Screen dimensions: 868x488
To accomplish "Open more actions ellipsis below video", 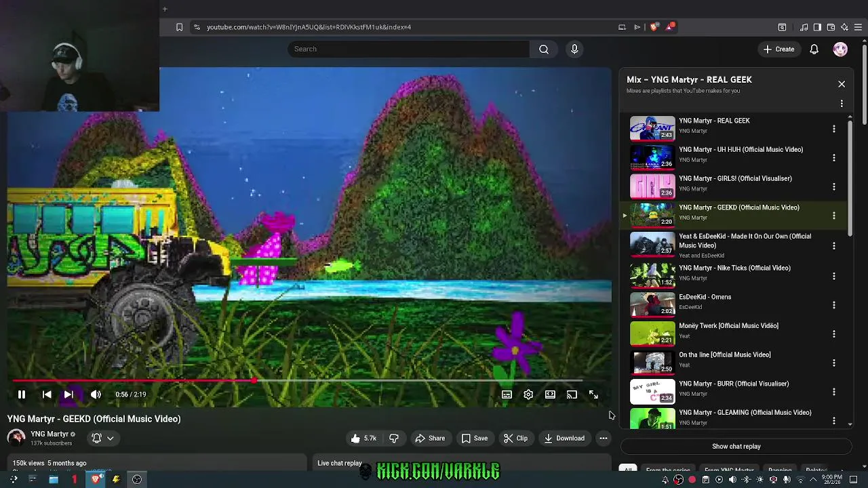I will tap(603, 439).
